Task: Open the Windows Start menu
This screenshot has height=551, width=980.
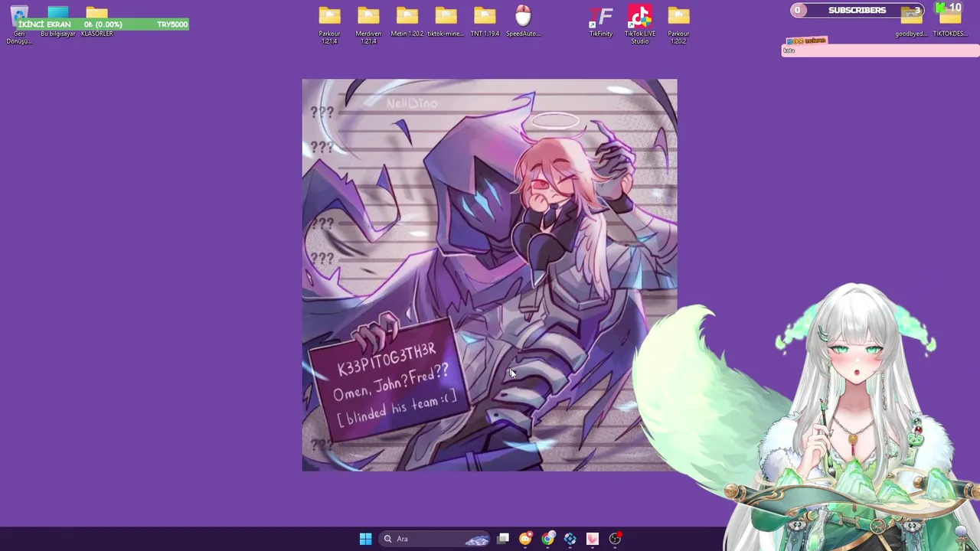Action: [365, 539]
